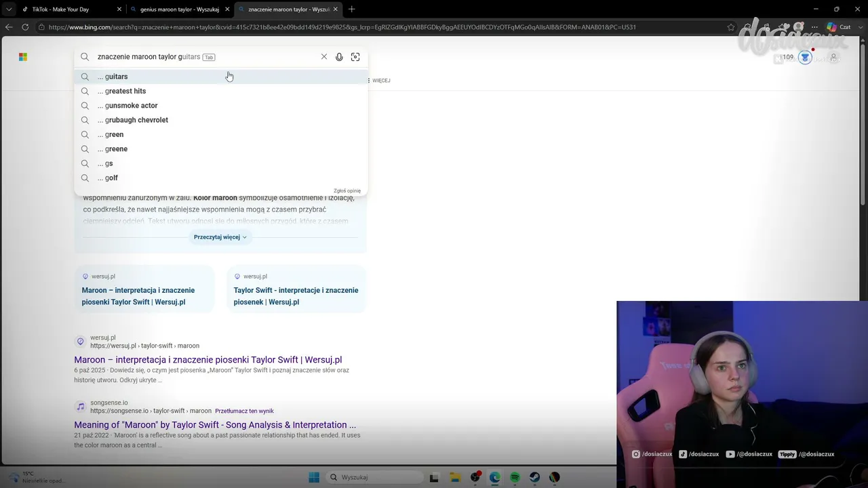The height and width of the screenshot is (488, 868).
Task: Click songsense.io site icon in results
Action: tap(81, 407)
